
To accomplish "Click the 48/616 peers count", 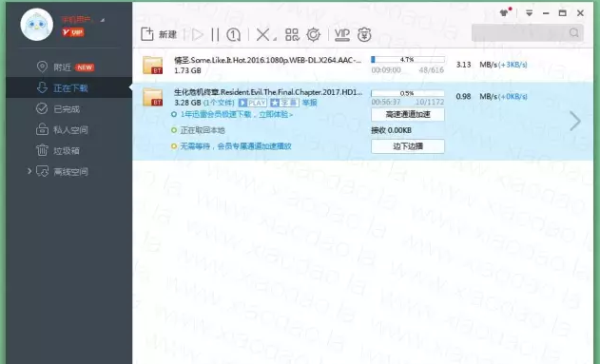I will (432, 70).
